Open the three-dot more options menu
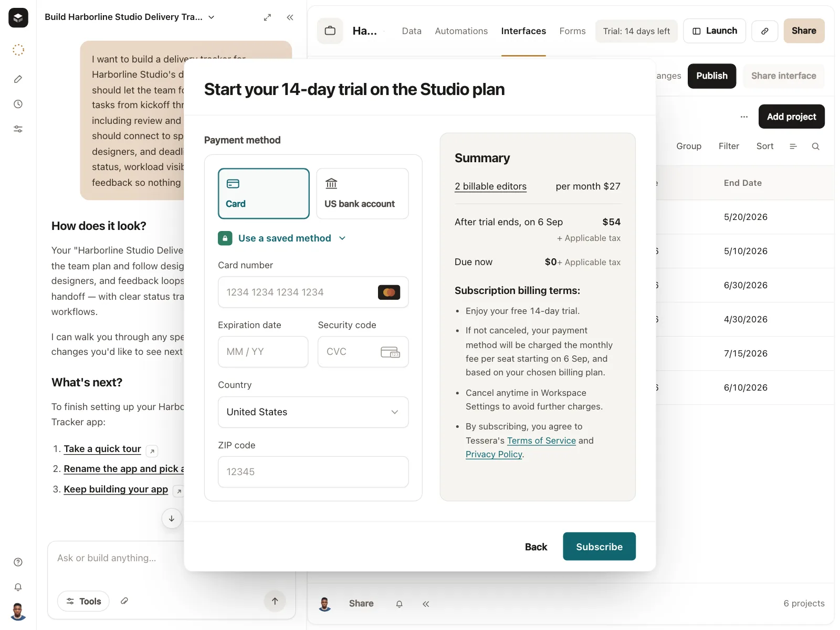This screenshot has width=840, height=630. point(744,117)
